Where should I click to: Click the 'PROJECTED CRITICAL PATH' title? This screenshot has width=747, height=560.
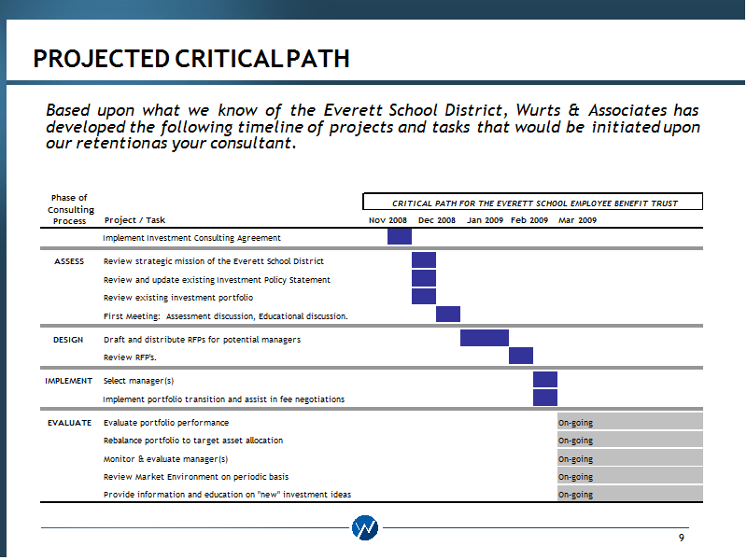[191, 59]
